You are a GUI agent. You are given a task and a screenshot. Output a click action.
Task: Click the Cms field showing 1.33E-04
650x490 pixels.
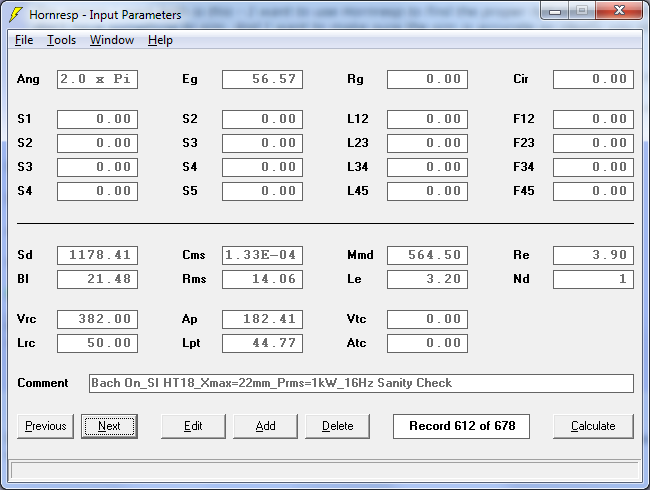pos(262,255)
